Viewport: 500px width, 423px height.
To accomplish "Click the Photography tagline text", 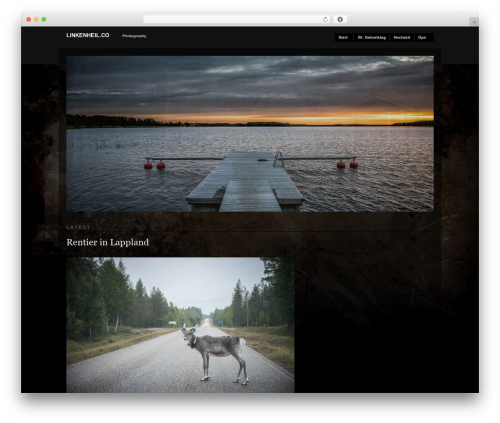I will (134, 36).
